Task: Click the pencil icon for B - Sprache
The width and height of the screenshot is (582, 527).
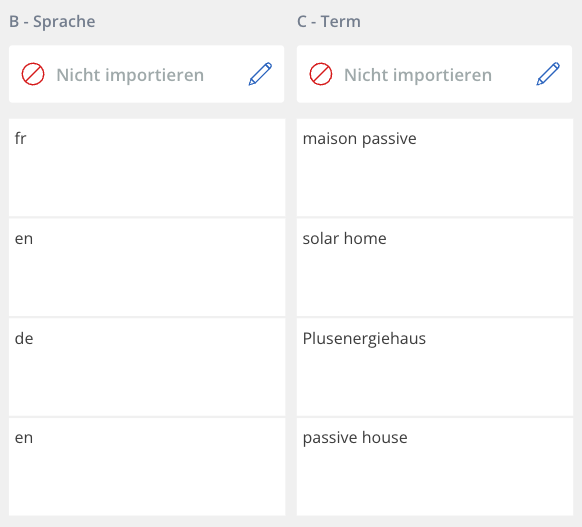Action: coord(260,74)
